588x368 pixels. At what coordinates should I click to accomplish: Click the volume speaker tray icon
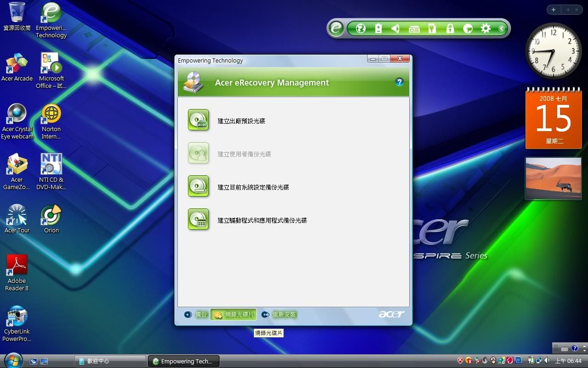tap(547, 361)
